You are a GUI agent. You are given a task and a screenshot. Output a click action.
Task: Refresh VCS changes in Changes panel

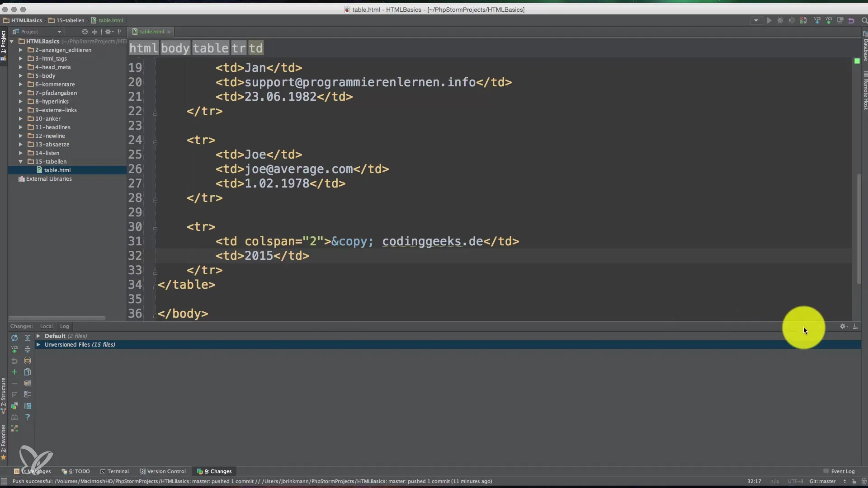(x=14, y=338)
